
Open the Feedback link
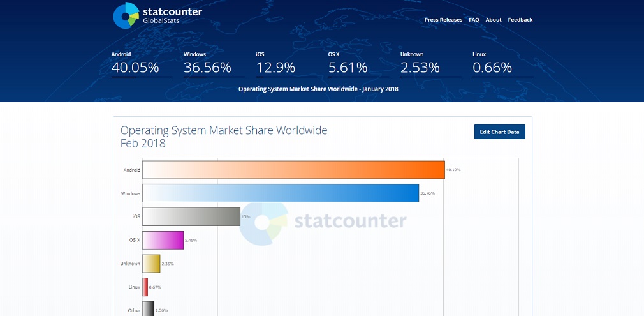tap(520, 20)
